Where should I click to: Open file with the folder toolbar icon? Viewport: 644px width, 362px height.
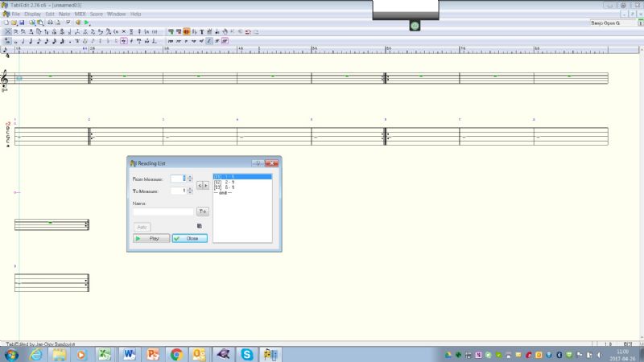13,23
